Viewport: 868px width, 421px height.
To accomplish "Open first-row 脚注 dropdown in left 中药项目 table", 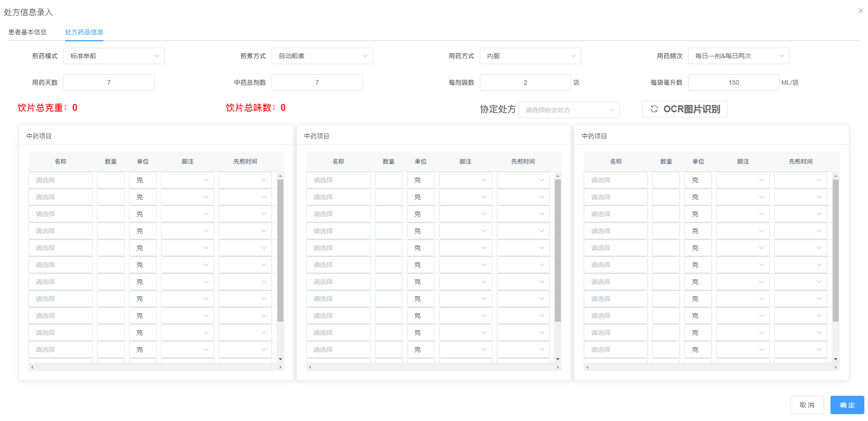I will pyautogui.click(x=188, y=180).
